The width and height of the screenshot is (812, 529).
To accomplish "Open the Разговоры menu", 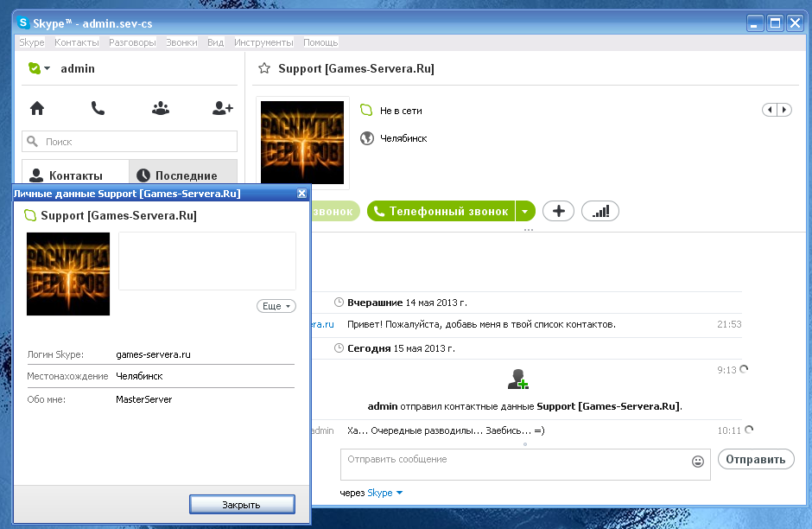I will 132,42.
